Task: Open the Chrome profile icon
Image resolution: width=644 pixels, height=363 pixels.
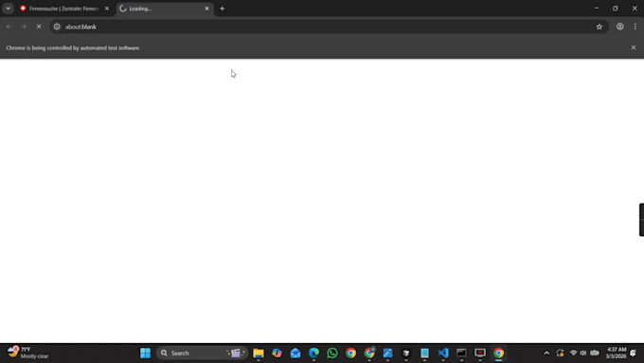Action: [620, 27]
